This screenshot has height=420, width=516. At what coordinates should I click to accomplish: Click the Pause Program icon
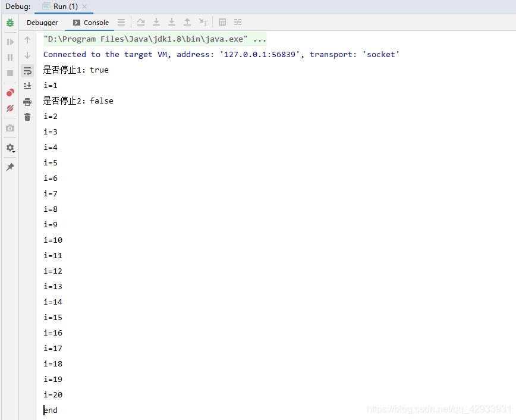[x=10, y=57]
